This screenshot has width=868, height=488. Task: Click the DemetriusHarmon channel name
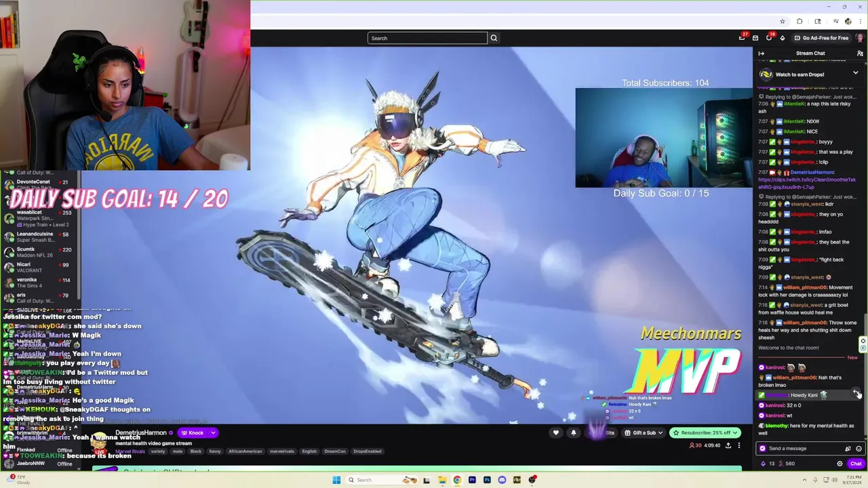[x=141, y=432]
